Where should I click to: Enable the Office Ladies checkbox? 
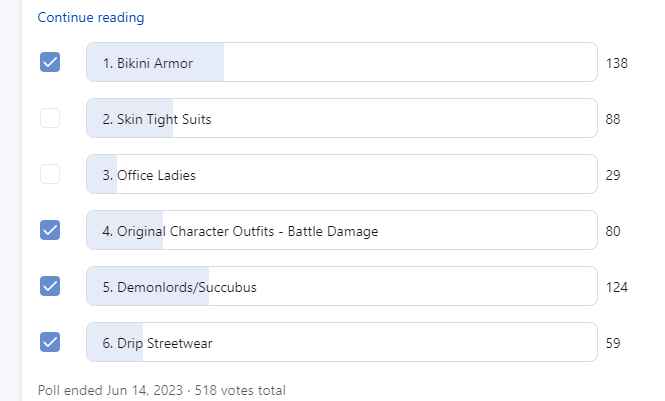coord(50,174)
